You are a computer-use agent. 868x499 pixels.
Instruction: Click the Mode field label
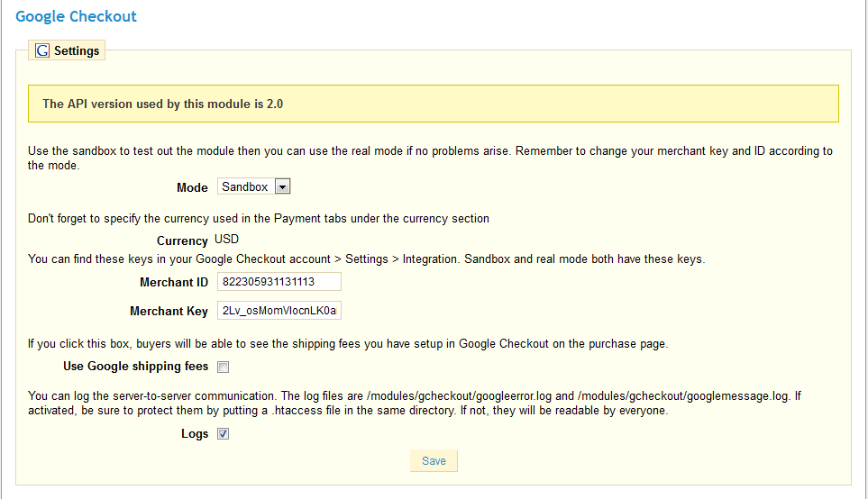tap(192, 187)
